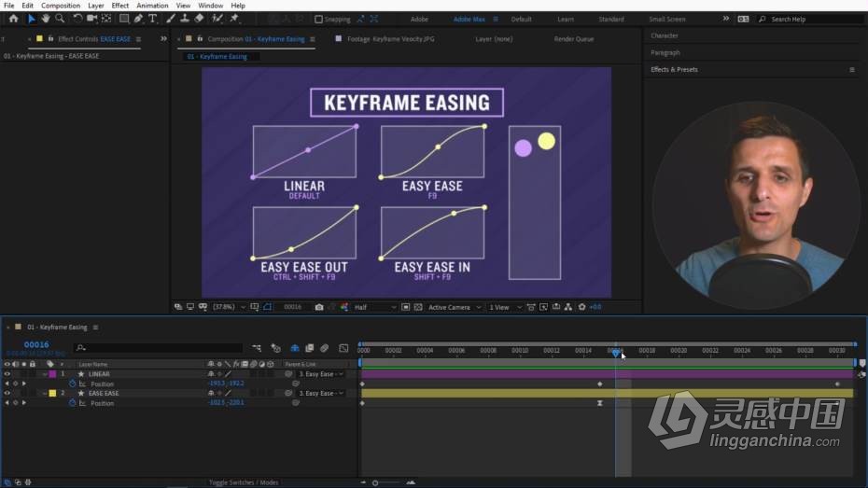Select the Clone Stamp tool

click(x=185, y=19)
